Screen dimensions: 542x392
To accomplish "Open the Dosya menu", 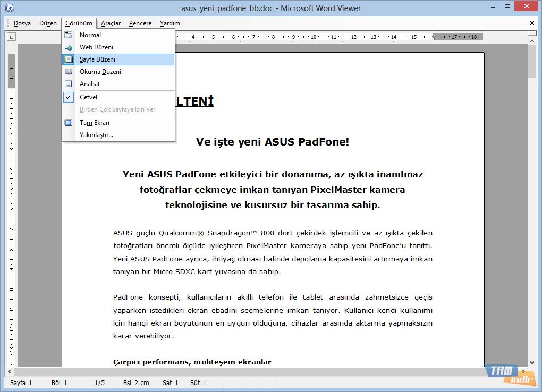I will (x=22, y=23).
